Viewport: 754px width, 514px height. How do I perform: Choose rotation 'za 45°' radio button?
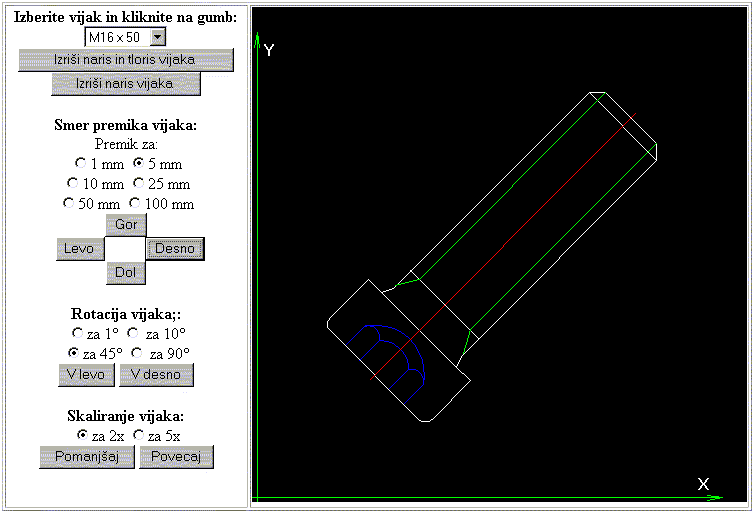pyautogui.click(x=73, y=353)
